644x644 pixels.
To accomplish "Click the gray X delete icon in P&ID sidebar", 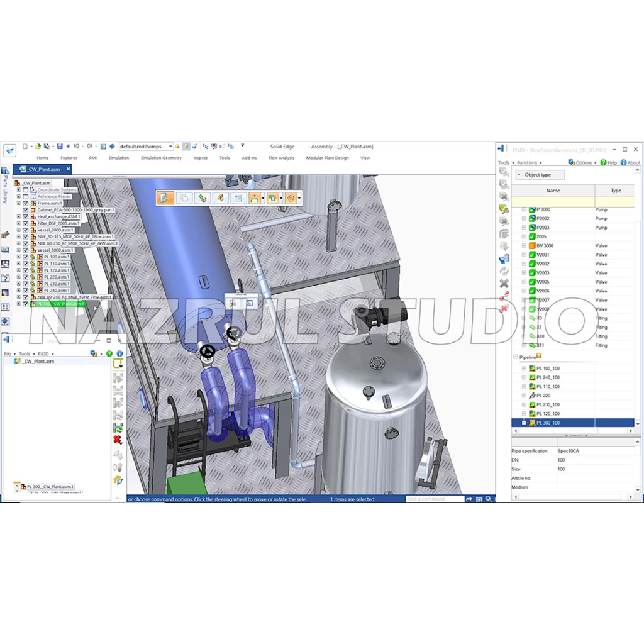I will (504, 284).
